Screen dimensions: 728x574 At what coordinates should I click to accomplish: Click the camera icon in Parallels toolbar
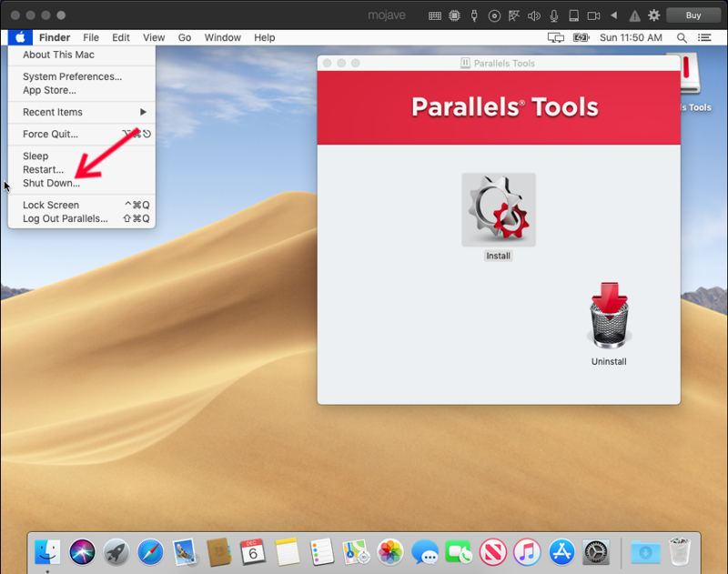pos(594,15)
